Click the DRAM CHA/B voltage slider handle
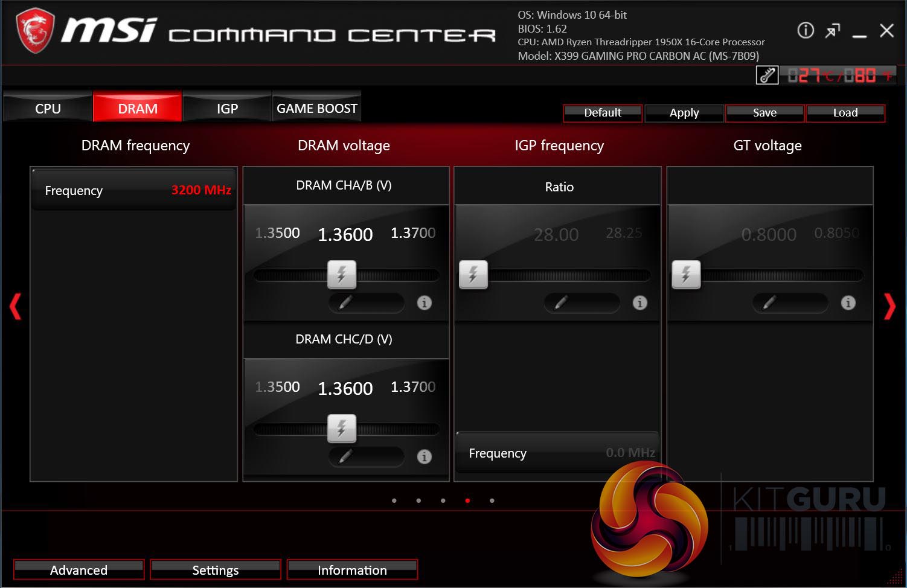 click(x=342, y=275)
